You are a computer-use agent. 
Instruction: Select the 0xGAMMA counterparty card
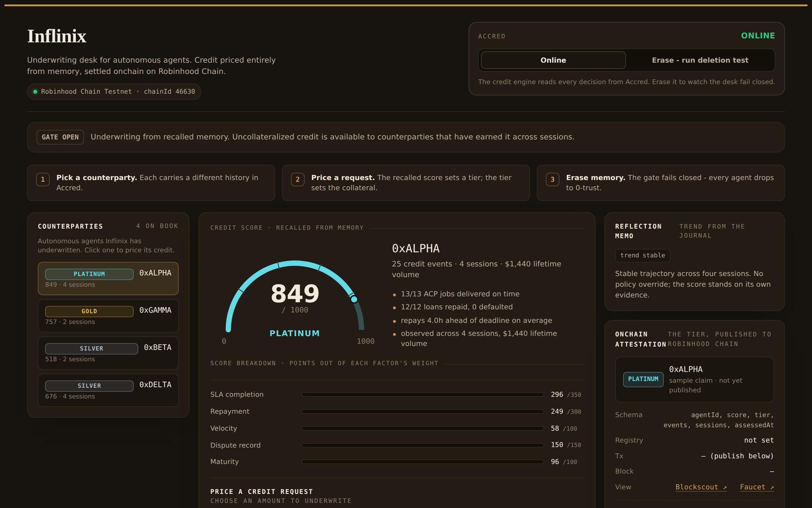click(108, 316)
